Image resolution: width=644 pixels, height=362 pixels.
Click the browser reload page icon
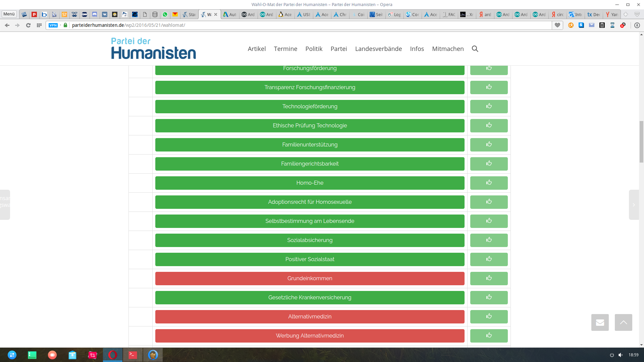[29, 25]
